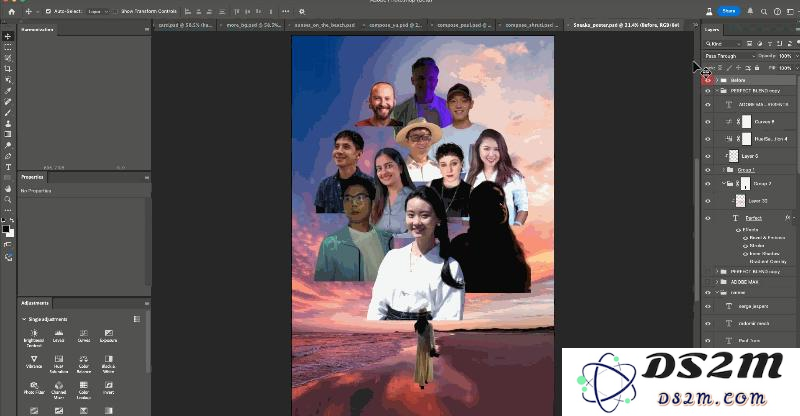Switch to the more_bg.psd document tab
The width and height of the screenshot is (800, 416).
point(254,25)
